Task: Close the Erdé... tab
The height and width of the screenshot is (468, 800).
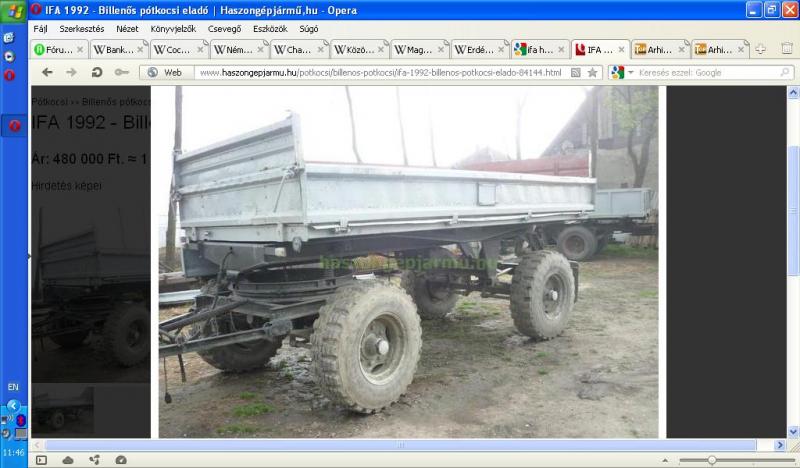Action: pyautogui.click(x=502, y=50)
